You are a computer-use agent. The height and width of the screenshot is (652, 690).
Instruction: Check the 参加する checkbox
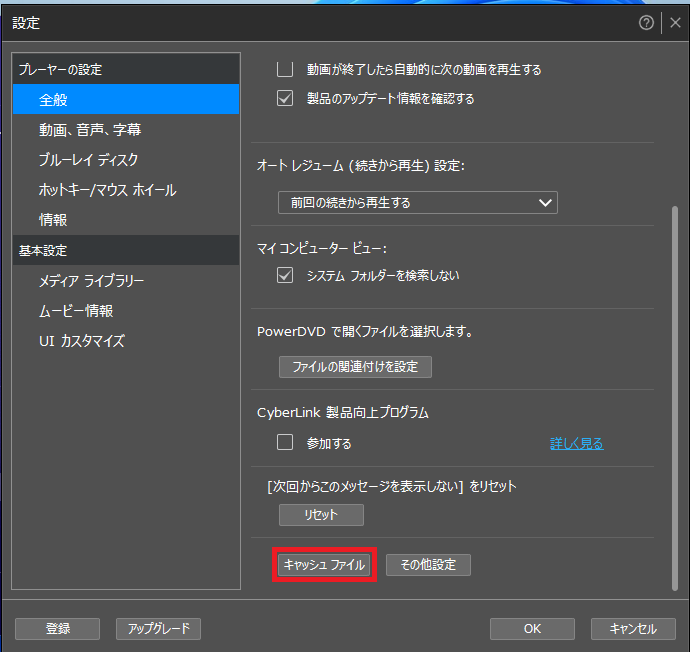tap(285, 442)
